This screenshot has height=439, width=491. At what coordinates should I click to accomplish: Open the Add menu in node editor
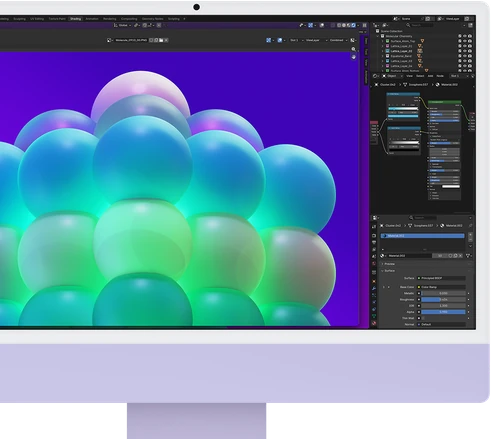point(430,76)
